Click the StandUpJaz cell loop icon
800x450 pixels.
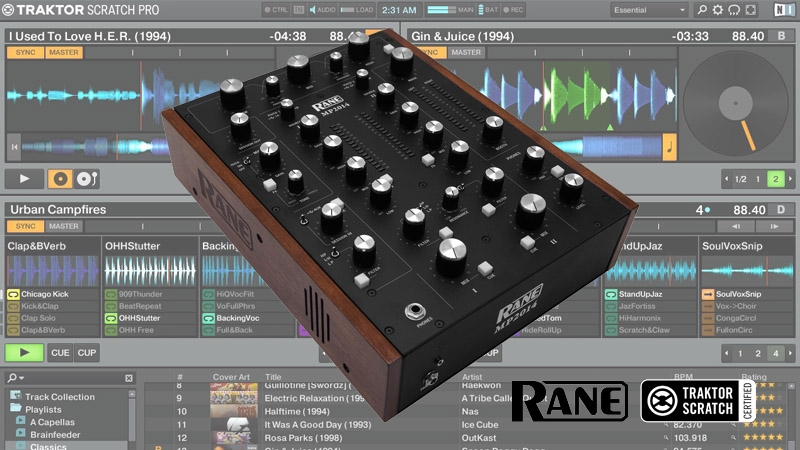[611, 294]
